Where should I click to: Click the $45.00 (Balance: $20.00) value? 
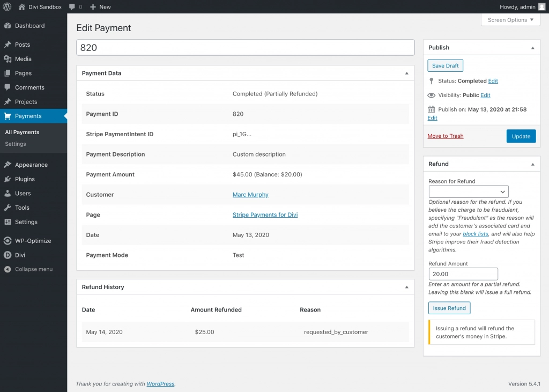267,174
